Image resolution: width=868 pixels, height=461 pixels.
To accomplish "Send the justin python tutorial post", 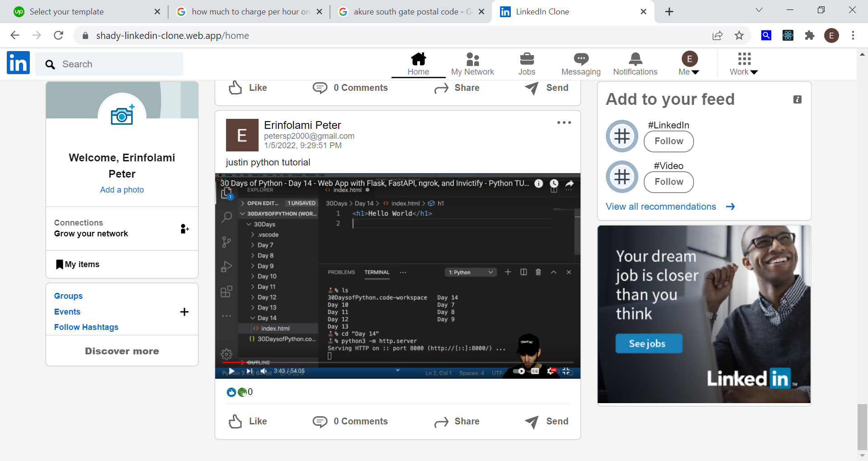I will tap(547, 421).
